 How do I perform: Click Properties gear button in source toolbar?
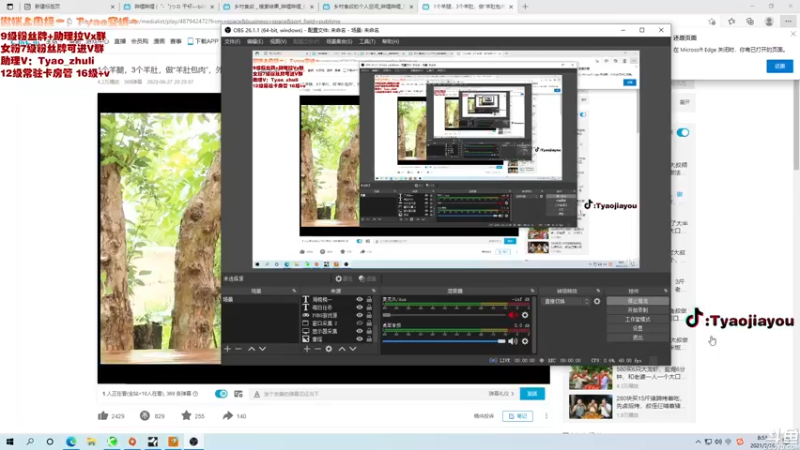(343, 279)
